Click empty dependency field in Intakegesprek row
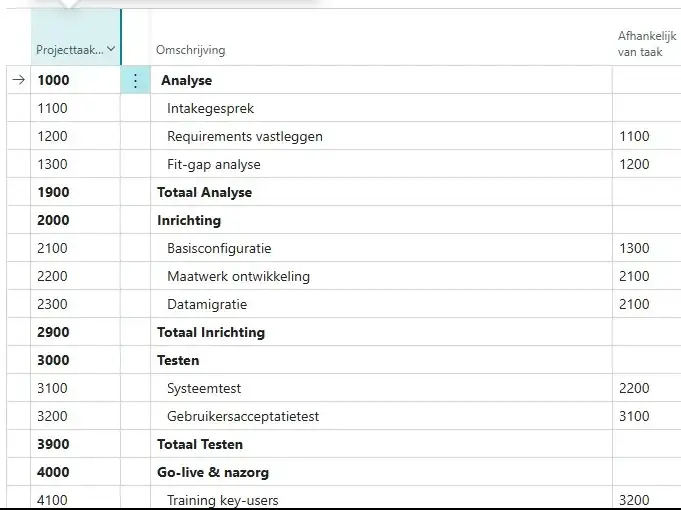This screenshot has width=681, height=510. pyautogui.click(x=647, y=108)
